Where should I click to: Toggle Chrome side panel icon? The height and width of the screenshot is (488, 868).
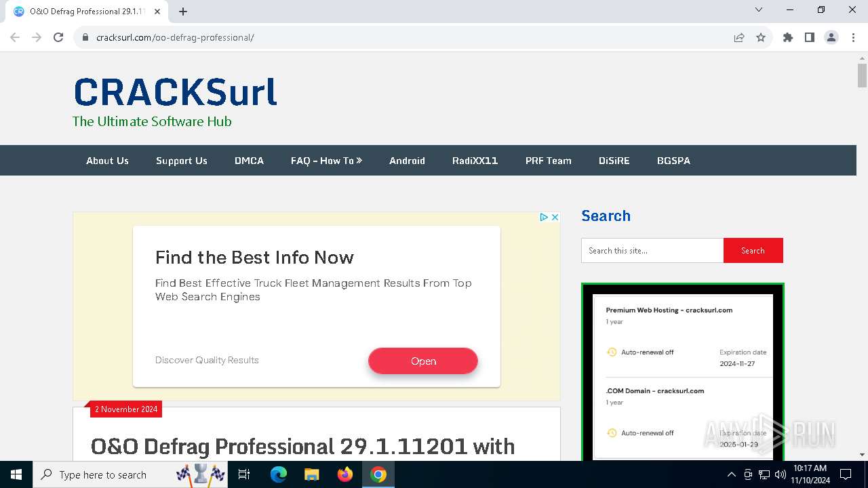[810, 38]
